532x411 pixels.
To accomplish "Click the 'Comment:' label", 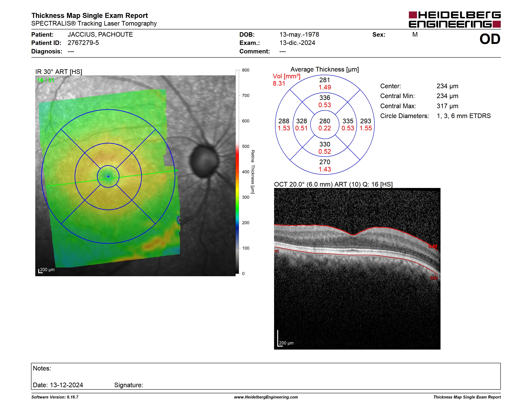I will coord(255,51).
